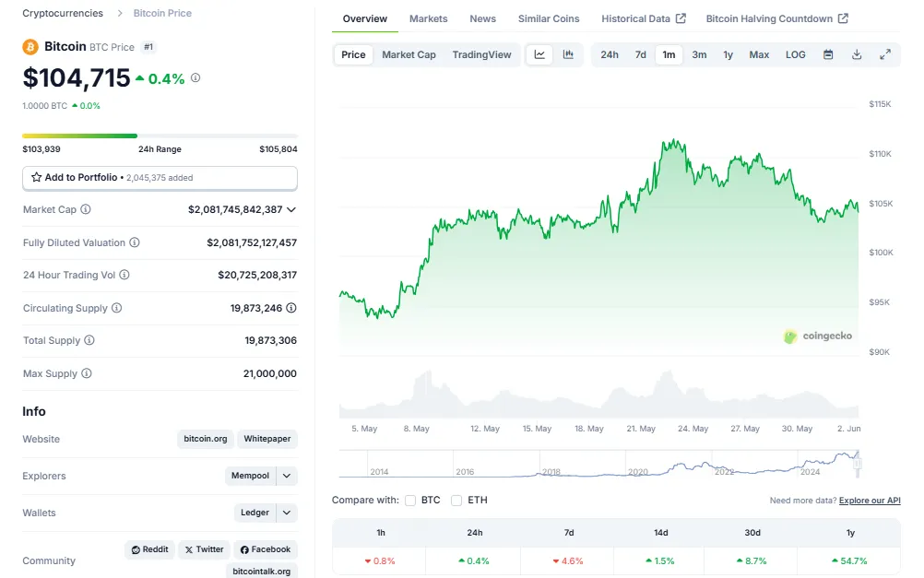Open Bitcoin Halving Countdown tab
The image size is (924, 578).
click(776, 18)
